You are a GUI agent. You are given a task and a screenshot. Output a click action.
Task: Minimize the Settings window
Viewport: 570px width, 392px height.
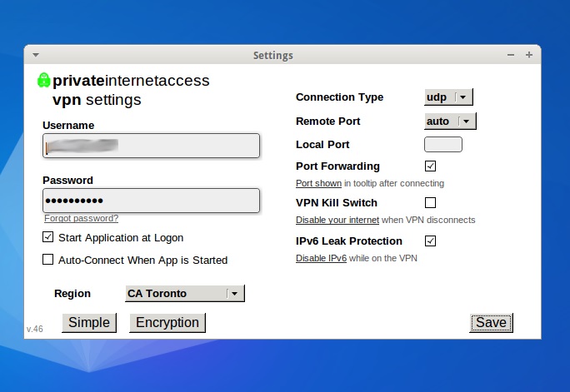coord(511,55)
